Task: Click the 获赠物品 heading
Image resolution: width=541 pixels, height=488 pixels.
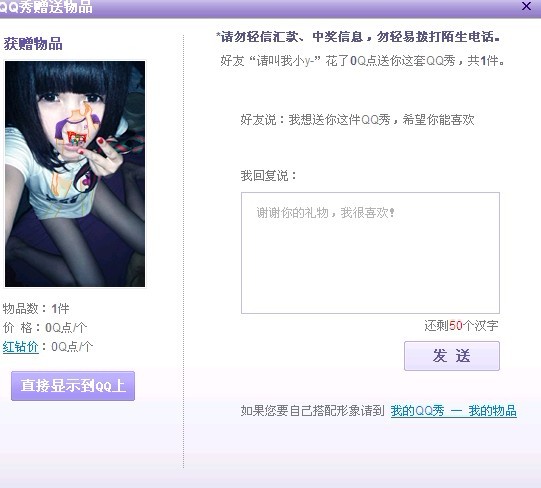Action: click(x=33, y=44)
